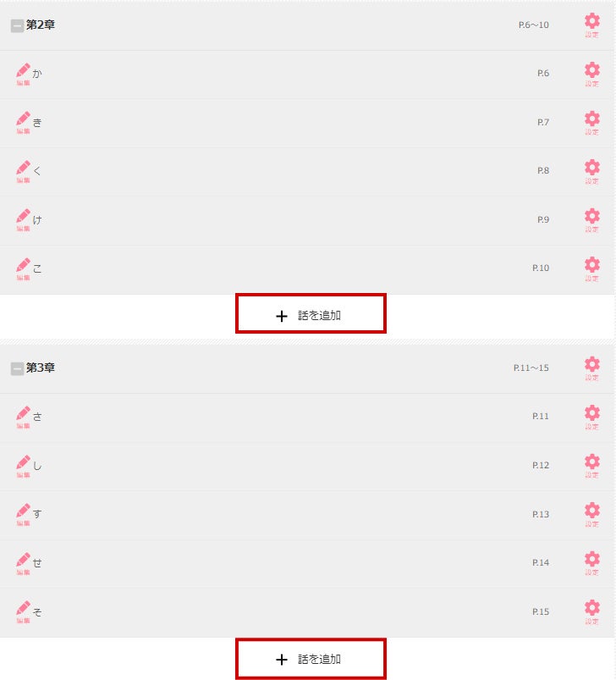616x680 pixels.
Task: Select the episode title こ
Action: tap(37, 269)
